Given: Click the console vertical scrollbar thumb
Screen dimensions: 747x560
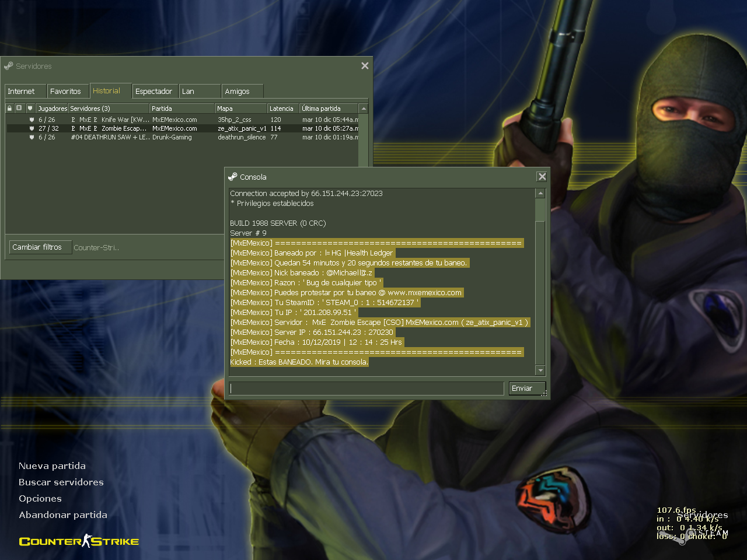Looking at the screenshot, I should (540, 210).
